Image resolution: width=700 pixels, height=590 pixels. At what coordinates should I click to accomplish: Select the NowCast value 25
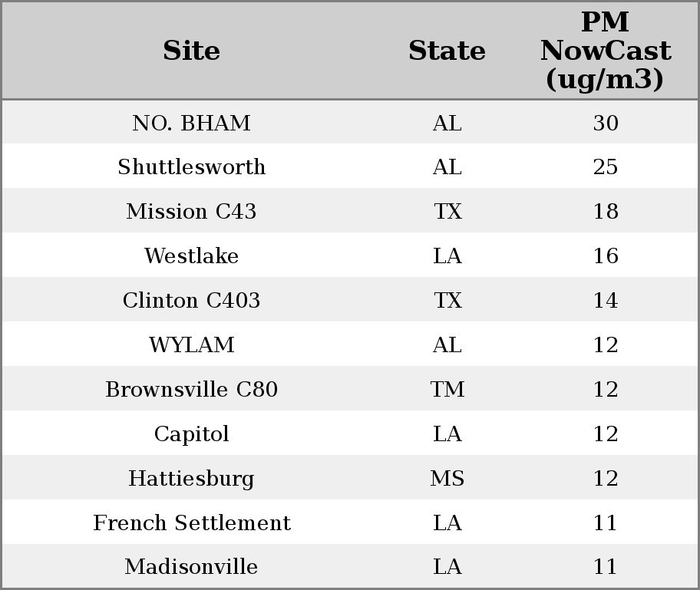pos(605,167)
